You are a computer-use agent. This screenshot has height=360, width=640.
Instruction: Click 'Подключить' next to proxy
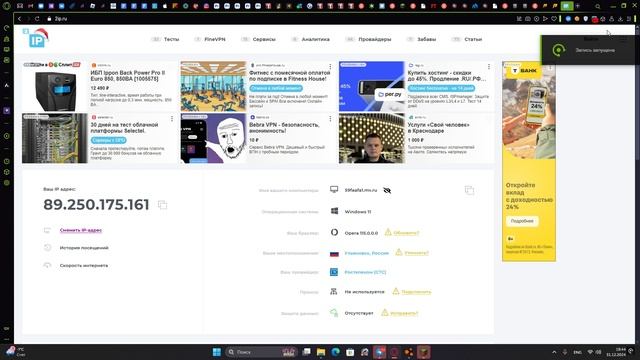coord(416,292)
